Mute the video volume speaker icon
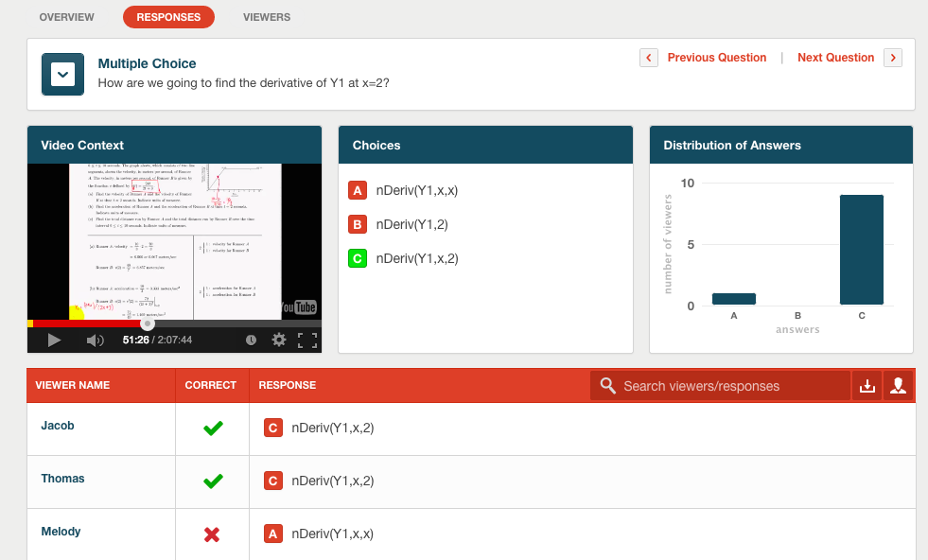928x560 pixels. click(x=95, y=340)
